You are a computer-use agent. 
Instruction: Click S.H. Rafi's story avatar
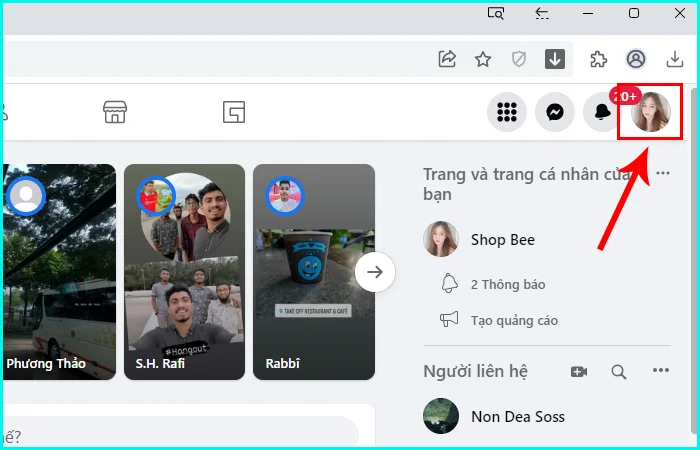point(156,196)
